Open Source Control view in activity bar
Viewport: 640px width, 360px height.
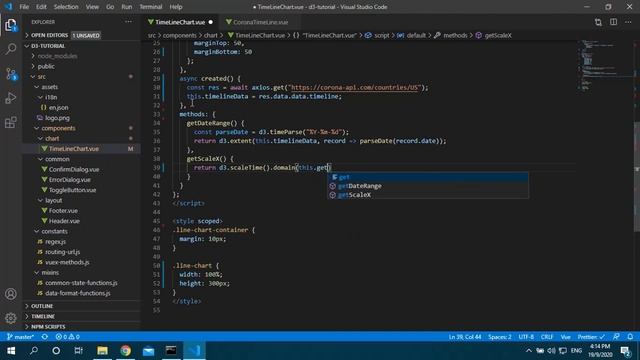(x=11, y=74)
